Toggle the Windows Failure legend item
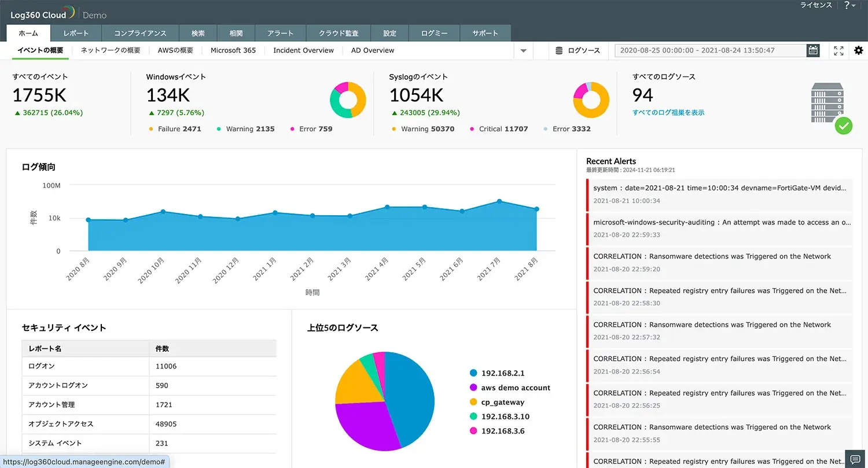Image resolution: width=868 pixels, height=468 pixels. [175, 129]
